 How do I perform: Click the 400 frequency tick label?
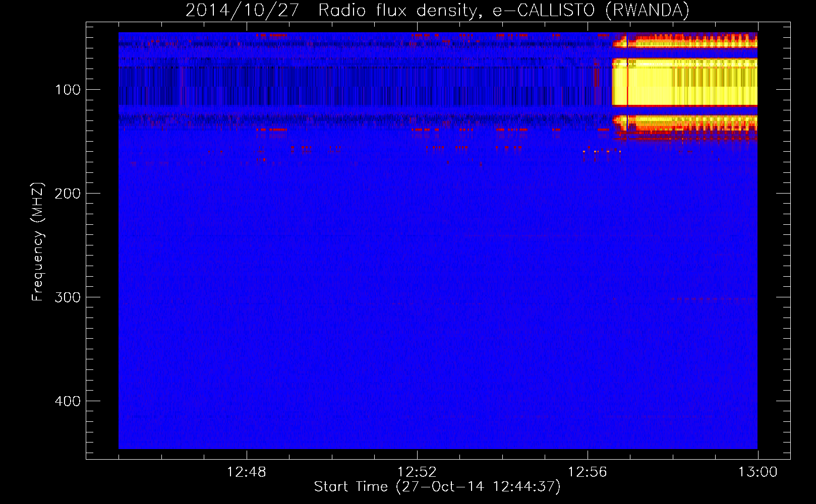68,401
